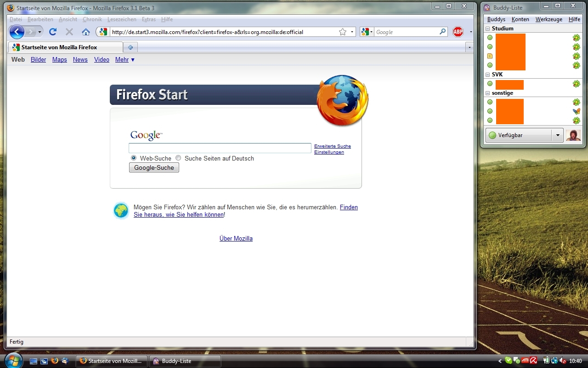Click the MSN butterfly icon in sonstige group
Image resolution: width=588 pixels, height=368 pixels.
click(577, 111)
